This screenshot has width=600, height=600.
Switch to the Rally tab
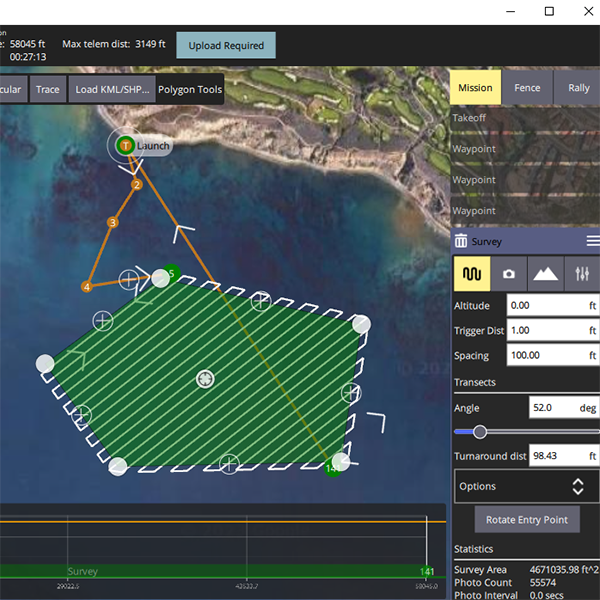click(x=578, y=88)
